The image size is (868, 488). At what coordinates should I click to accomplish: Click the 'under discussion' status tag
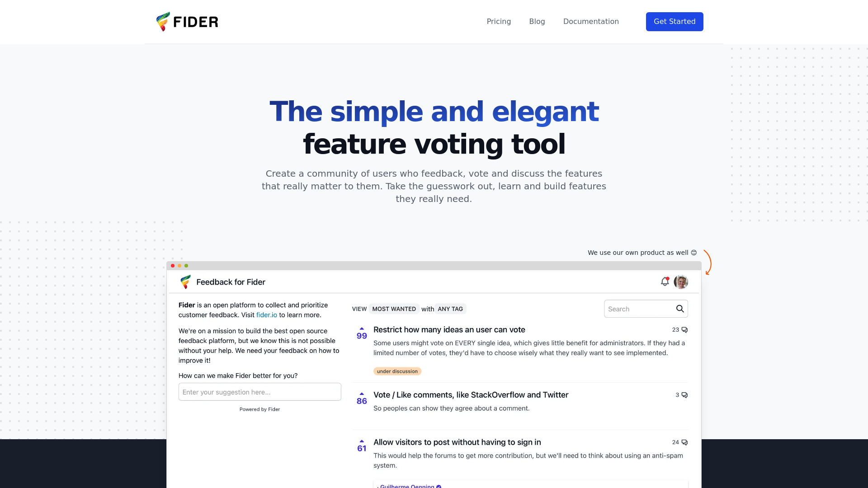[x=397, y=371]
